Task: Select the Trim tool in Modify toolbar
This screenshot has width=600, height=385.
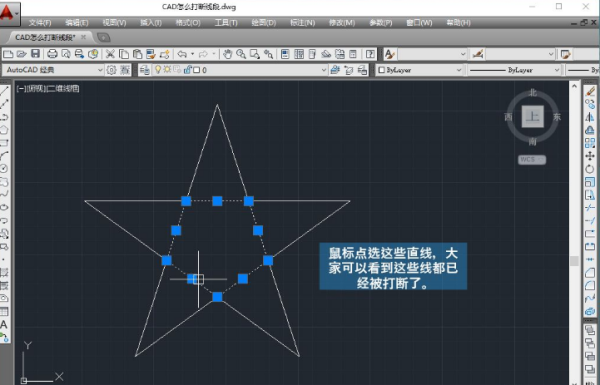Action: coord(590,208)
